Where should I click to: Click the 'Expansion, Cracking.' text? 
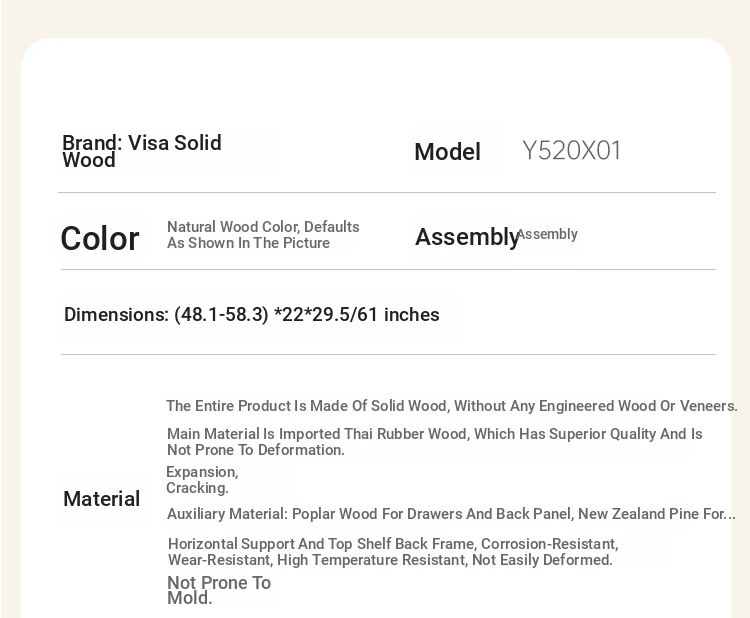[x=202, y=480]
